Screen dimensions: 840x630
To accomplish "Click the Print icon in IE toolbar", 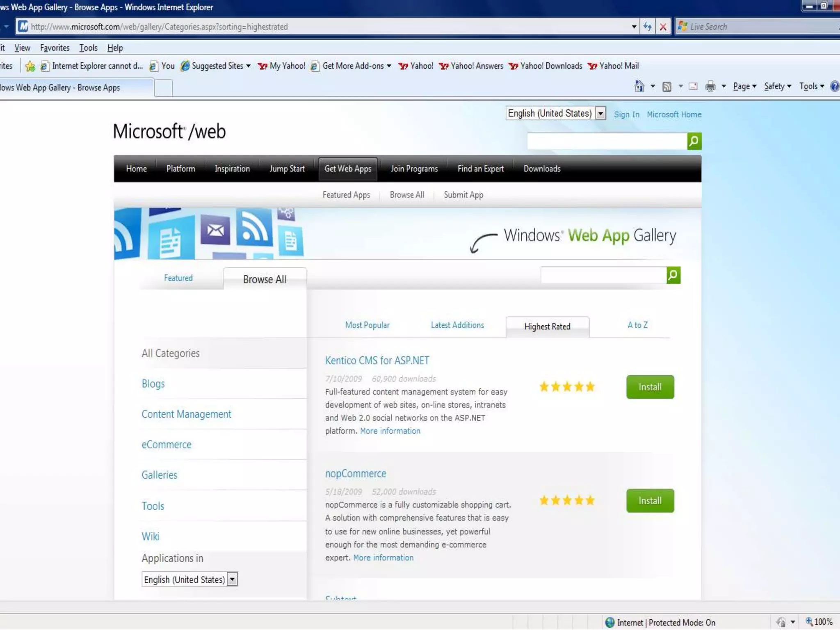I will tap(710, 87).
